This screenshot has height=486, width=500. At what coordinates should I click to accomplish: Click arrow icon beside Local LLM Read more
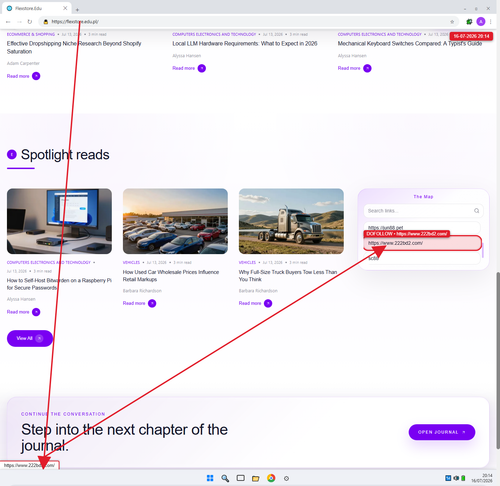[202, 68]
